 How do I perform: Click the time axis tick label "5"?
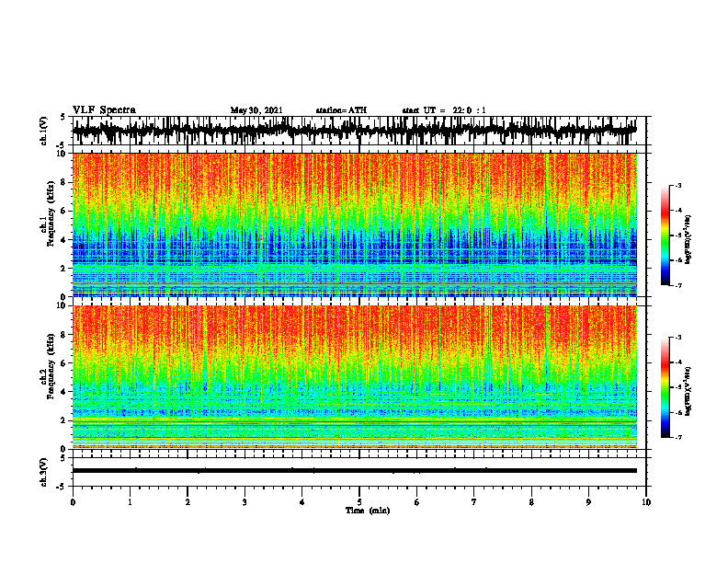click(x=359, y=502)
